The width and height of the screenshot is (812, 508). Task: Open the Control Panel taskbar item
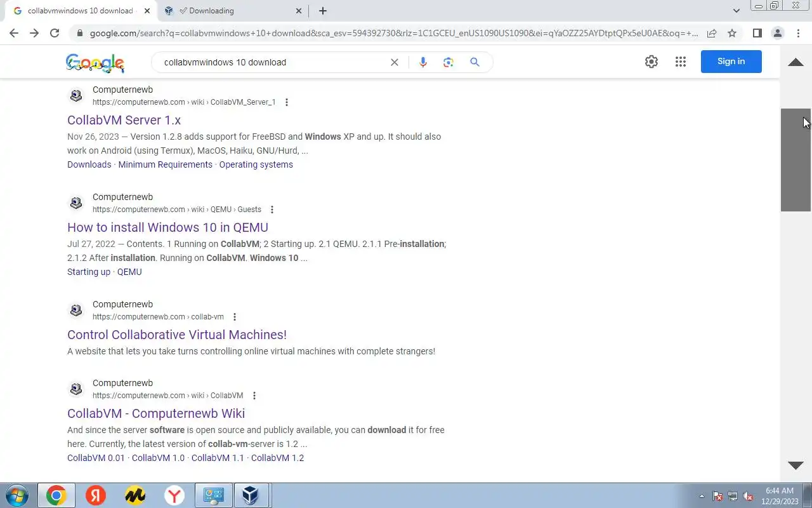click(x=214, y=495)
